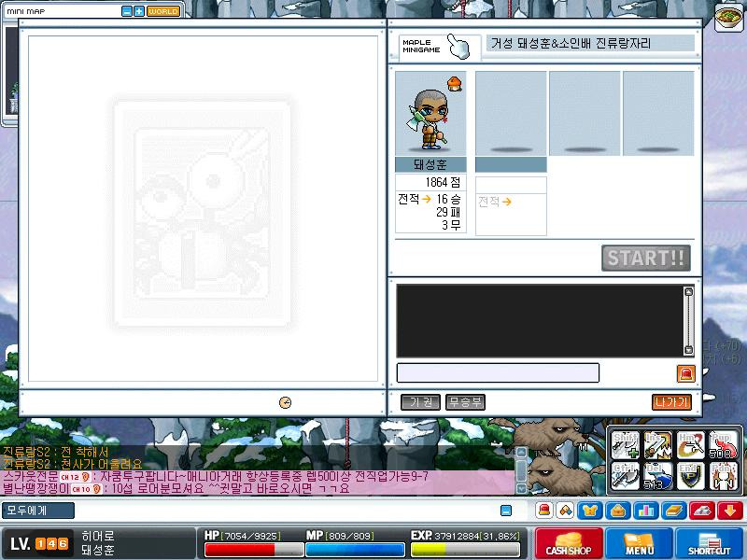The height and width of the screenshot is (560, 747).
Task: Click the main chat log scroll up arrow
Action: point(521,452)
